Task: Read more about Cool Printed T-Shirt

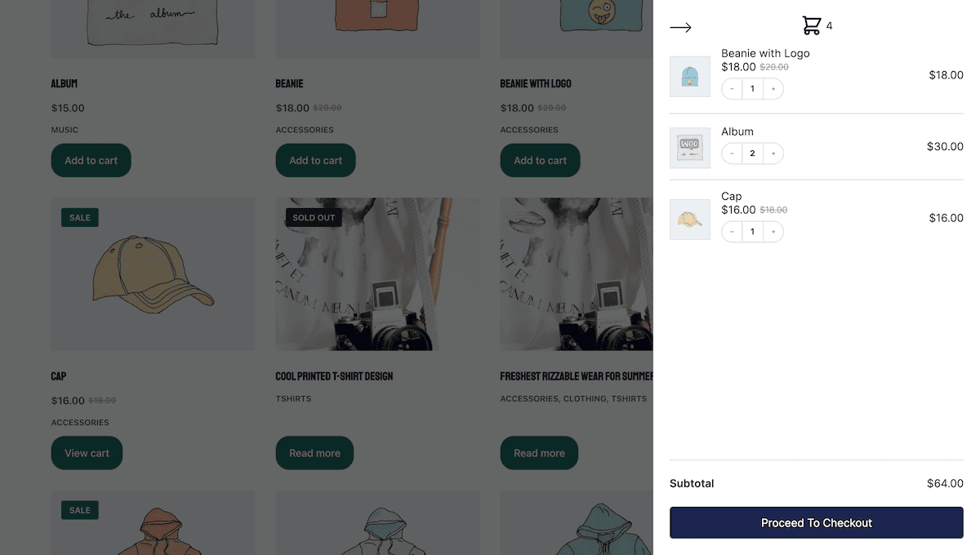Action: (314, 453)
